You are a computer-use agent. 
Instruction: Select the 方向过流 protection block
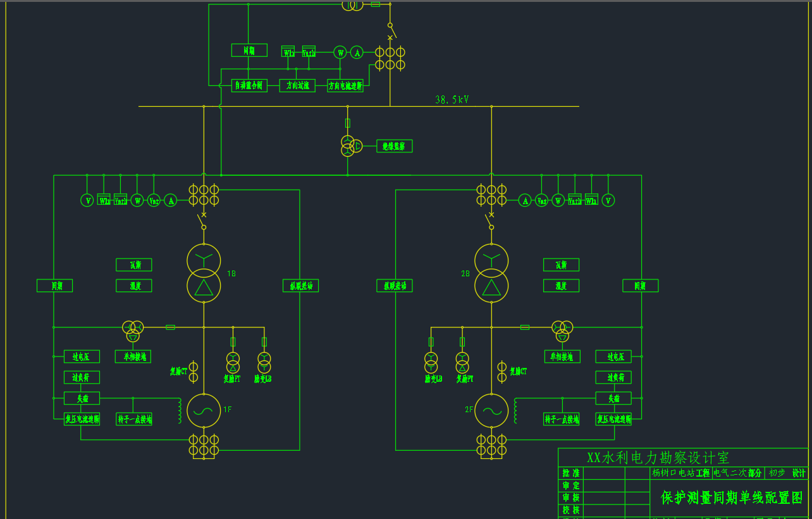click(x=297, y=85)
